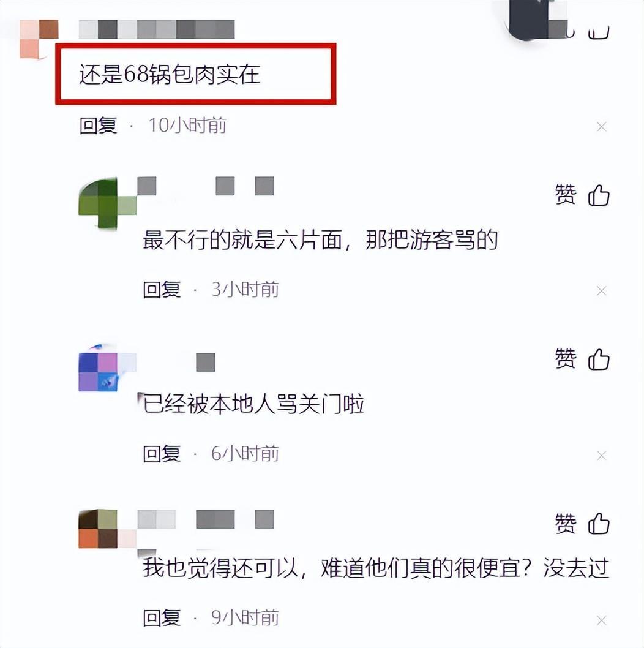The height and width of the screenshot is (648, 644).
Task: Reply to the 6小时前 comment
Action: point(162,453)
